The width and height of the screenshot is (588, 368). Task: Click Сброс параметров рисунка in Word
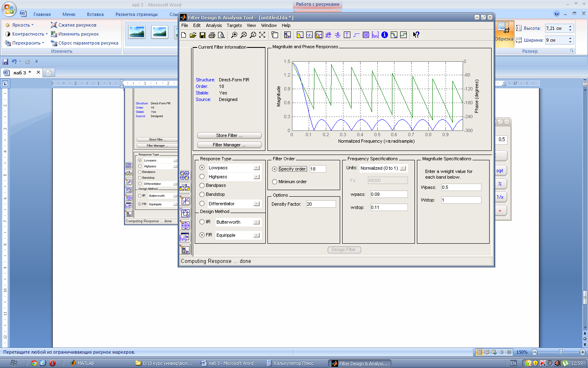(x=85, y=43)
